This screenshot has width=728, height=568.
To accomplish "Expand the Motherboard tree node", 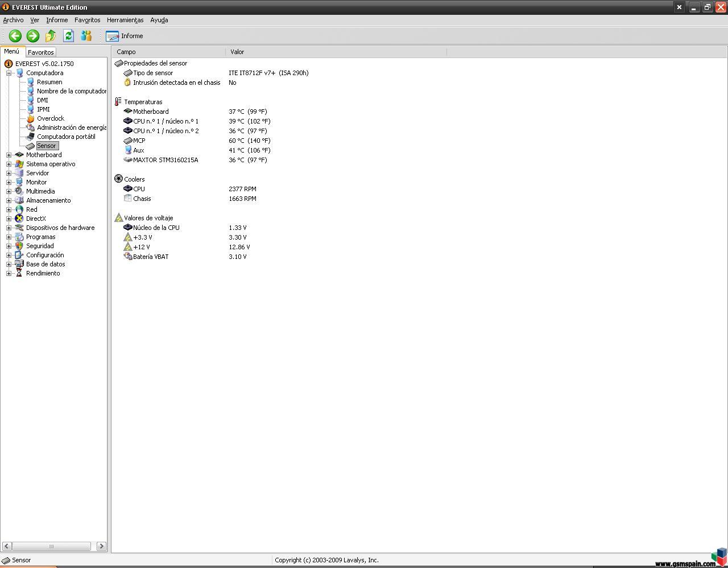I will [9, 155].
